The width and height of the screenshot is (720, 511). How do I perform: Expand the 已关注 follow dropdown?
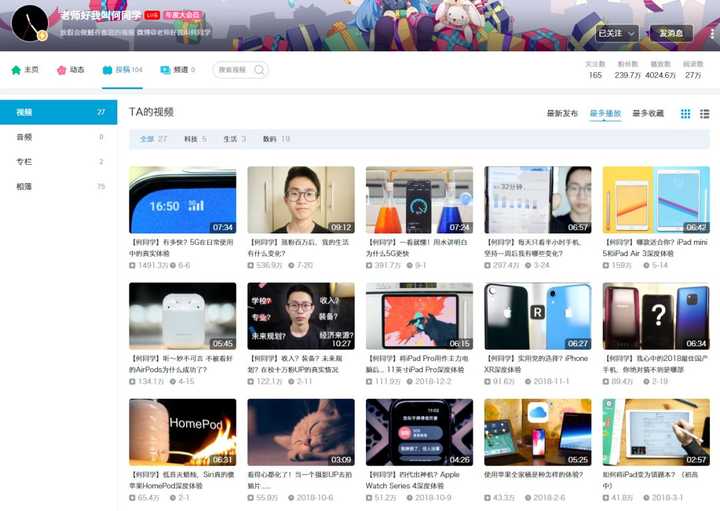pos(617,34)
